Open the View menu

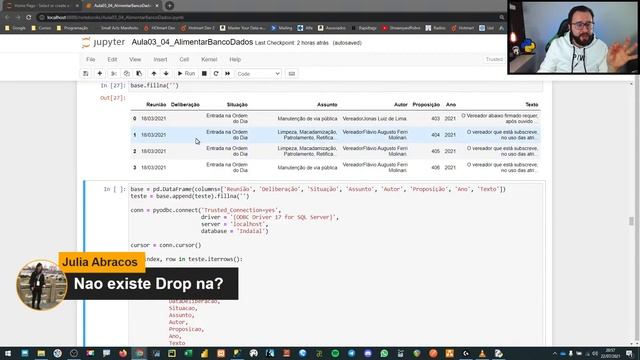coord(135,60)
